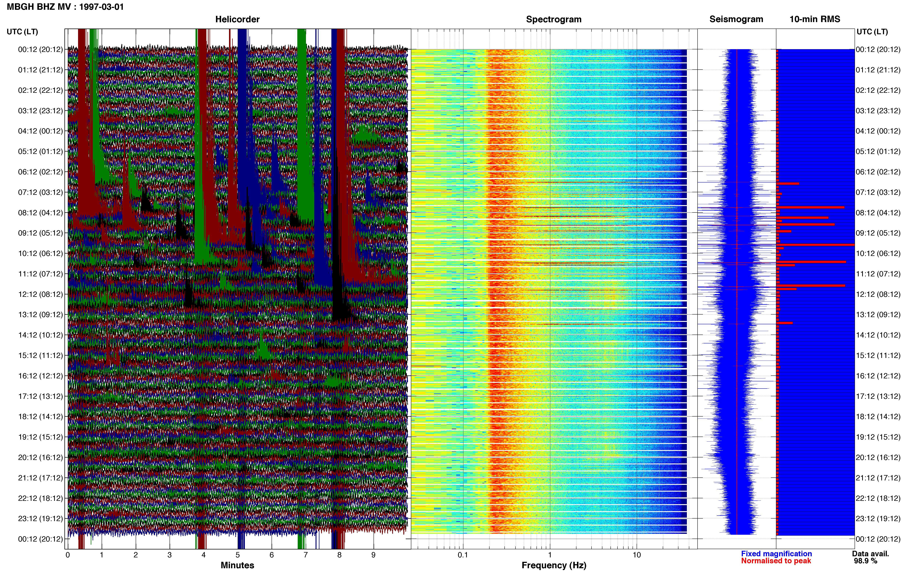Click '14:12 (10:12)' beside the helicorder
This screenshot has height=578, width=924.
(41, 335)
